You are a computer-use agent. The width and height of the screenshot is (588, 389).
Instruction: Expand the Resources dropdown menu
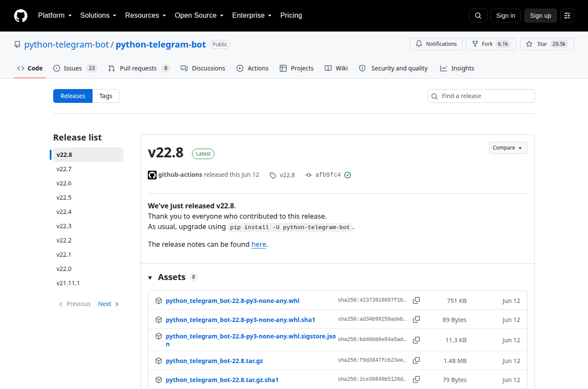[145, 16]
